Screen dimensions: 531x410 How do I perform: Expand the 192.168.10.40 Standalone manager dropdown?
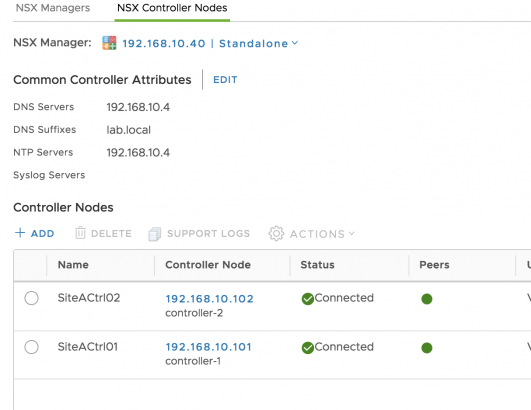coord(210,43)
